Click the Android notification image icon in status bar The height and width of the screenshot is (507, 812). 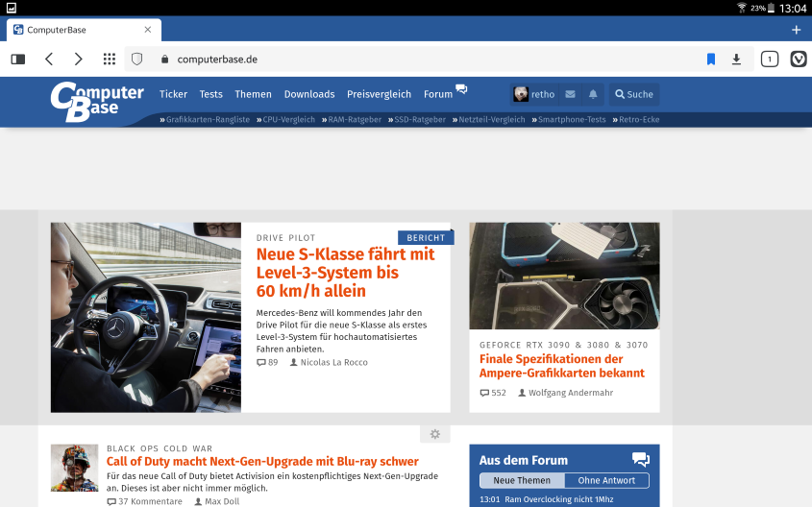pyautogui.click(x=12, y=8)
